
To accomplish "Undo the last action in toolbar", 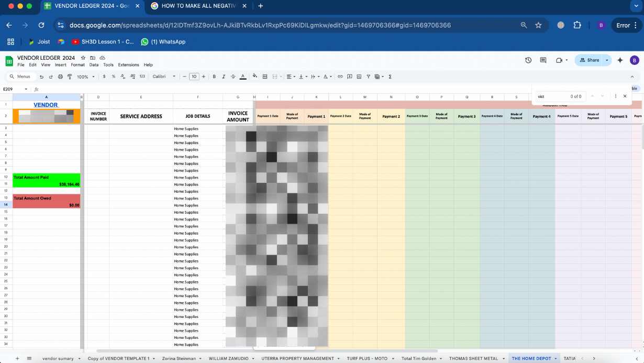I will click(41, 76).
